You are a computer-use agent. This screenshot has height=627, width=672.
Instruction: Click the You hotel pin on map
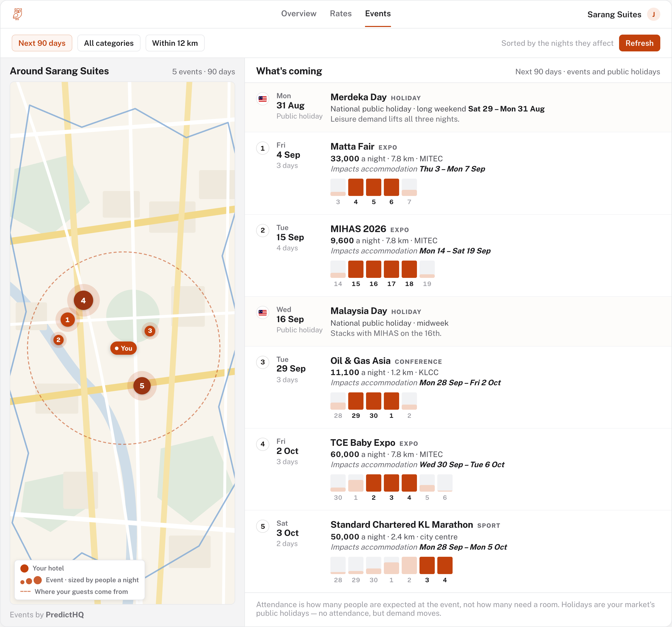(x=123, y=348)
